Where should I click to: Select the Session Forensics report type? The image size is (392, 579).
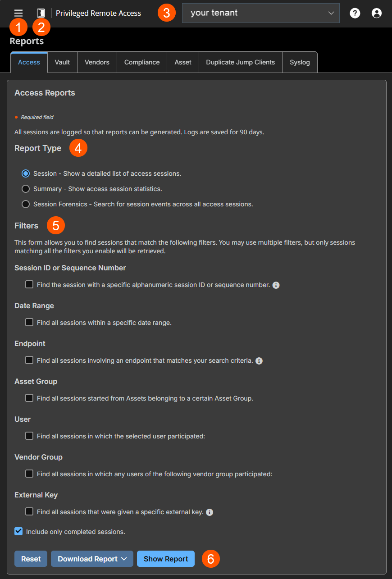click(x=26, y=204)
